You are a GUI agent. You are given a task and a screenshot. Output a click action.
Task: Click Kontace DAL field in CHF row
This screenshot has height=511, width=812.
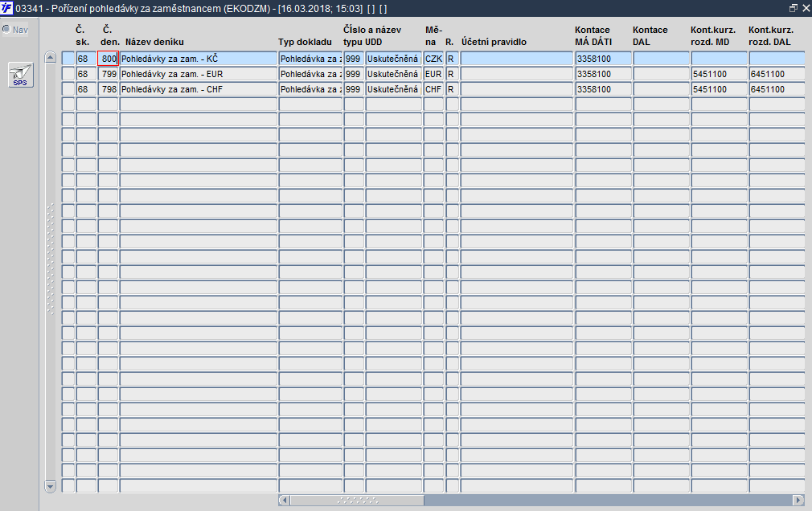click(x=662, y=89)
